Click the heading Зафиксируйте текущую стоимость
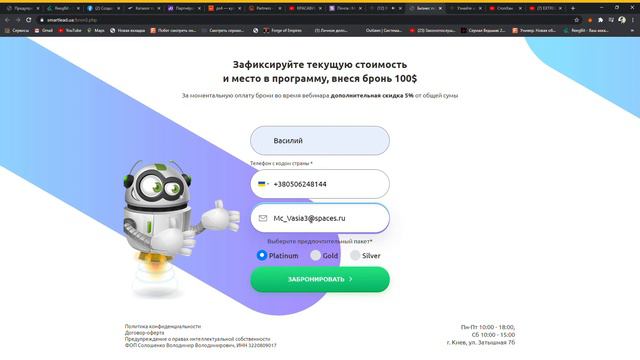 tap(320, 64)
